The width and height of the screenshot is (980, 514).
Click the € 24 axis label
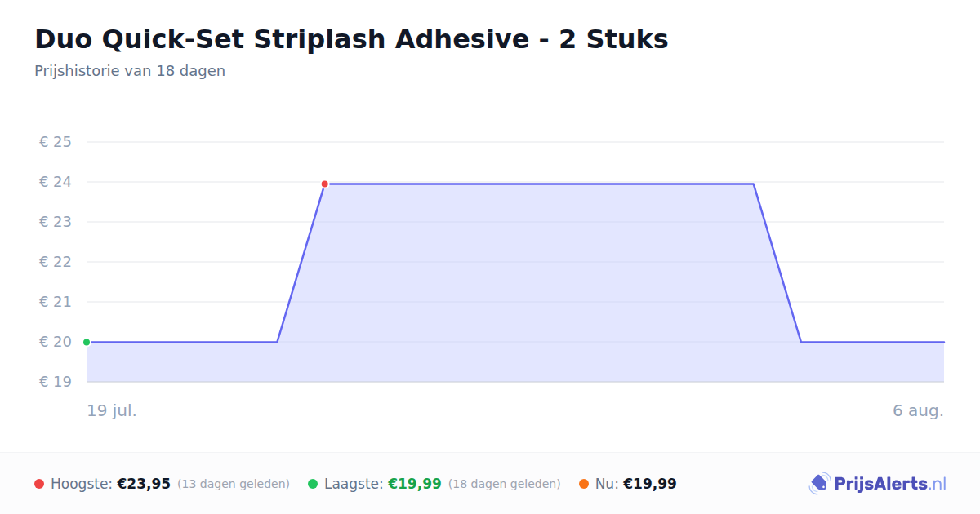[x=56, y=182]
